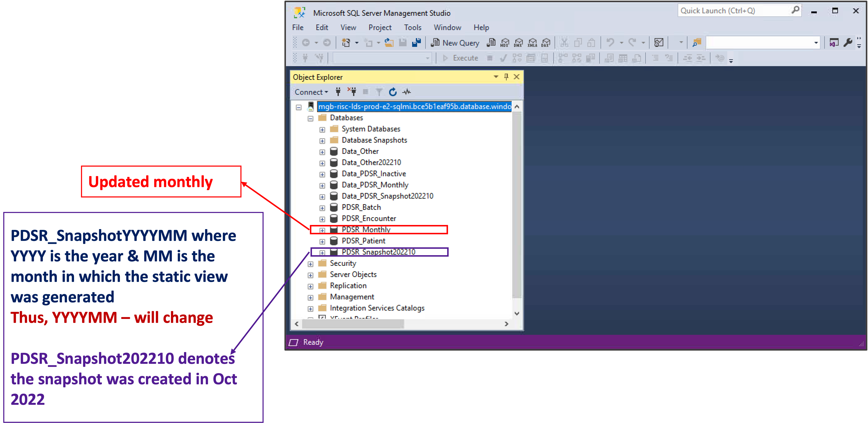Click the Disconnect plug icon in Object Explorer

[x=352, y=92]
